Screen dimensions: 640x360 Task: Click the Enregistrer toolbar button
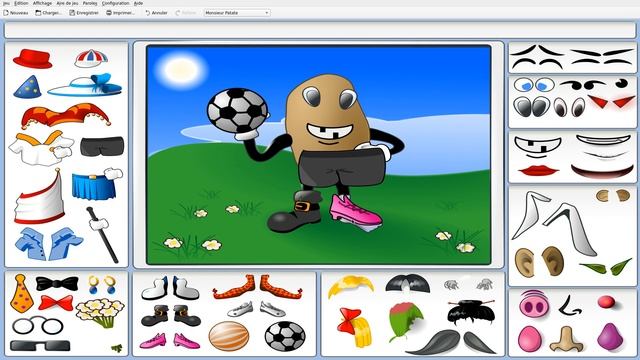[x=84, y=13]
